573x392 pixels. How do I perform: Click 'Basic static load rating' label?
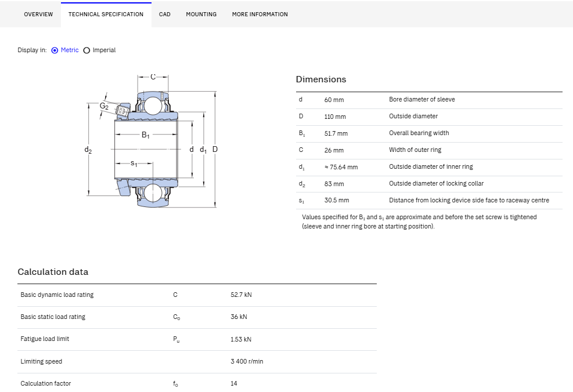click(53, 317)
